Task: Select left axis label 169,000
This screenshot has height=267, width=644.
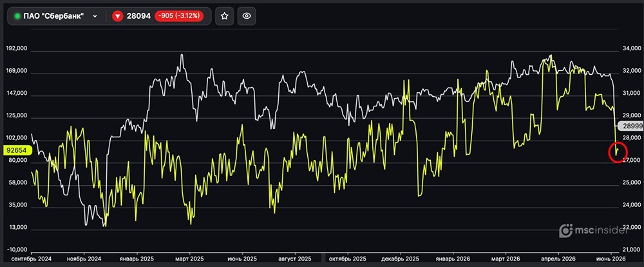Action: pyautogui.click(x=17, y=71)
